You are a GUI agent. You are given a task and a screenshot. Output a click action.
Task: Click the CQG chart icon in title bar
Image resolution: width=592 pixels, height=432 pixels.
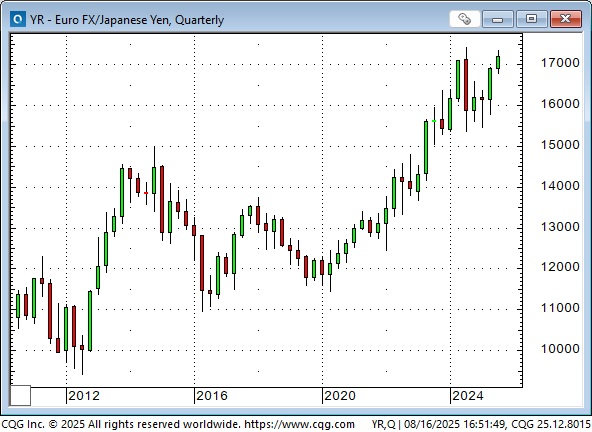(18, 19)
